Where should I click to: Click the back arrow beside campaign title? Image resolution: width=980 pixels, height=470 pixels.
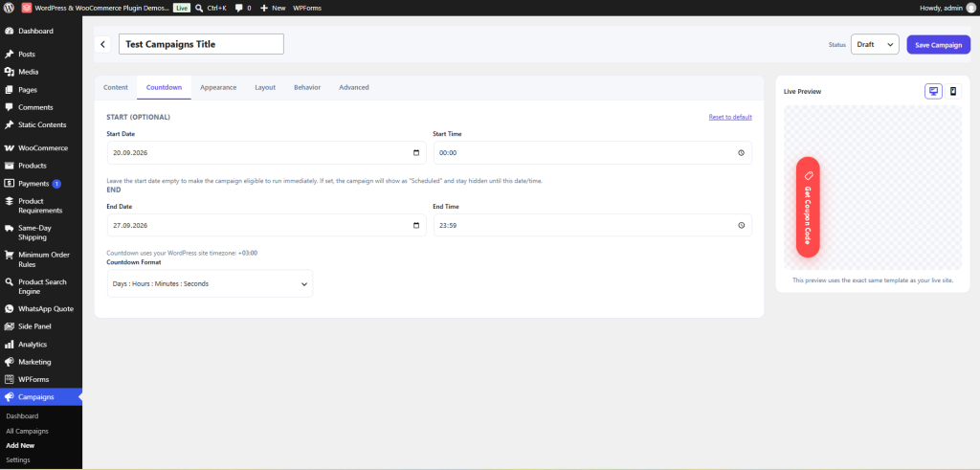coord(102,44)
